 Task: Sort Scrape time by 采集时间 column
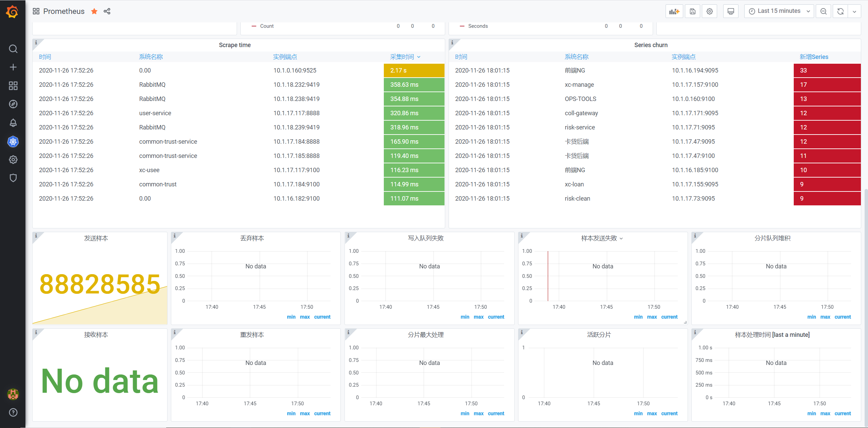402,57
